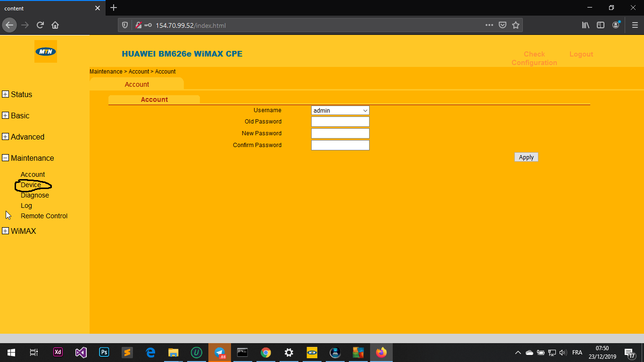Viewport: 644px width, 362px height.
Task: Click the MTN logo in sidebar
Action: [46, 51]
